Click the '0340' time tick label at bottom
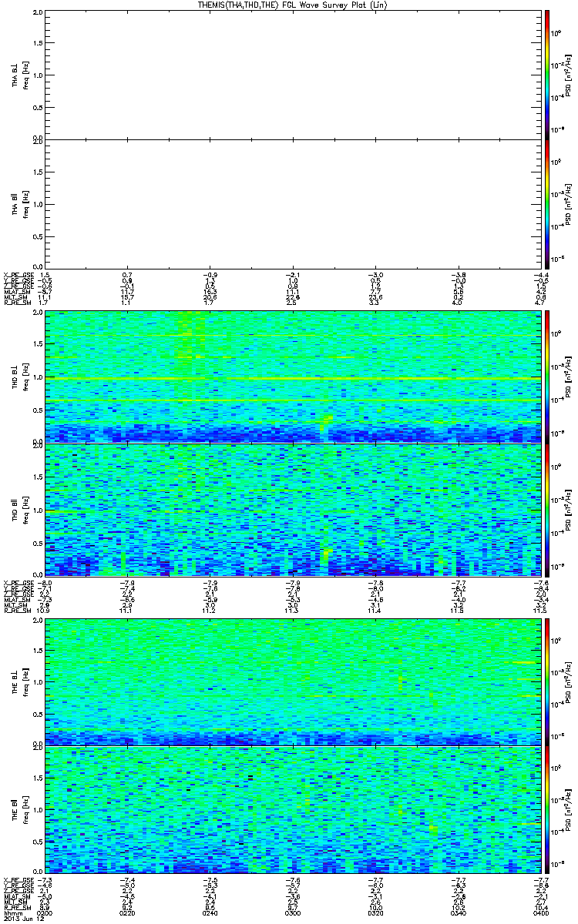This screenshot has height=924, width=578. coord(458,913)
